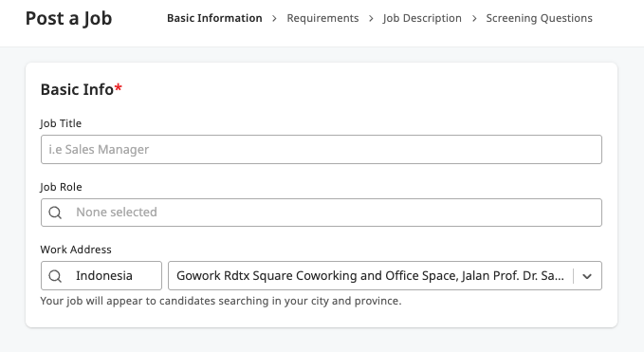This screenshot has height=352, width=644.
Task: Click the Post a Job heading
Action: click(68, 18)
